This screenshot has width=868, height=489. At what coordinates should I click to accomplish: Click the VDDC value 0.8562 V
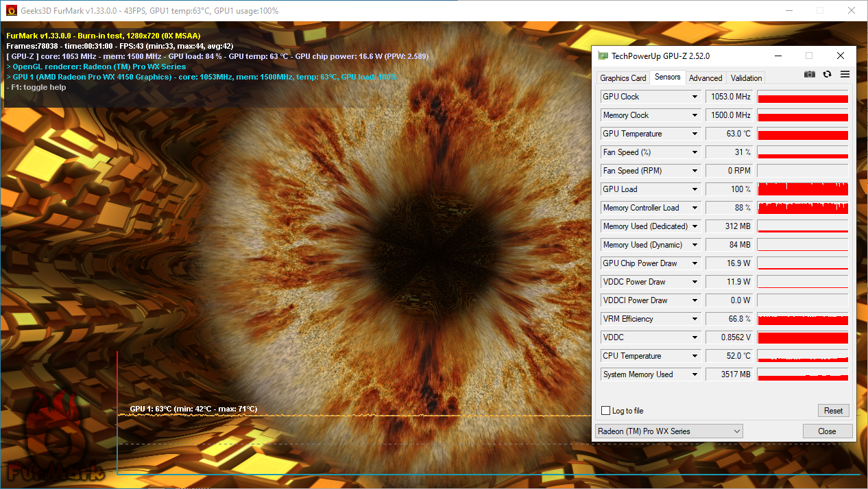pyautogui.click(x=730, y=337)
